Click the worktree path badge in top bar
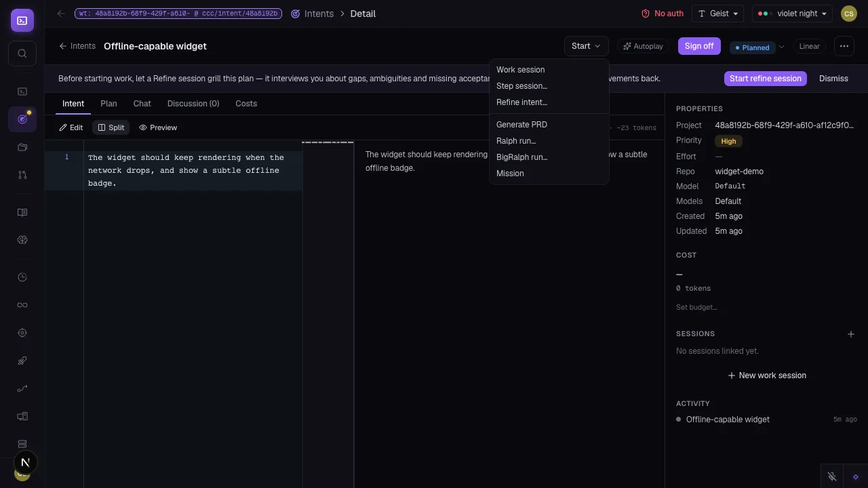 tap(178, 14)
